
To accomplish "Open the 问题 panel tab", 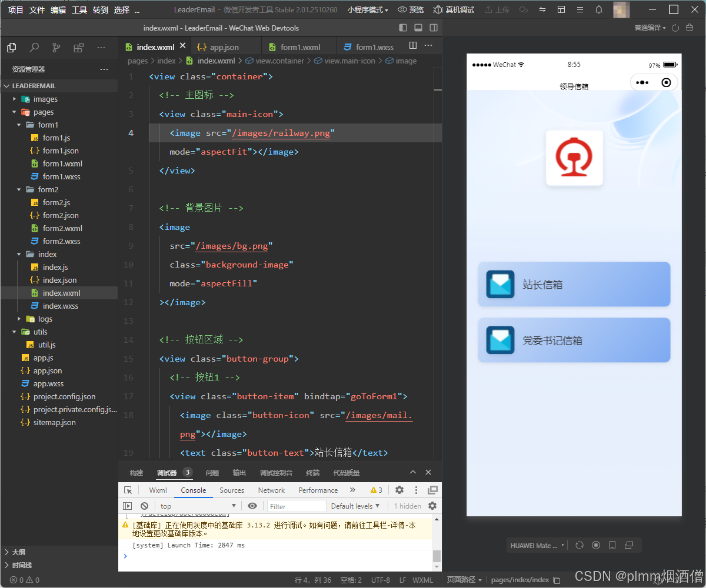I will click(212, 473).
